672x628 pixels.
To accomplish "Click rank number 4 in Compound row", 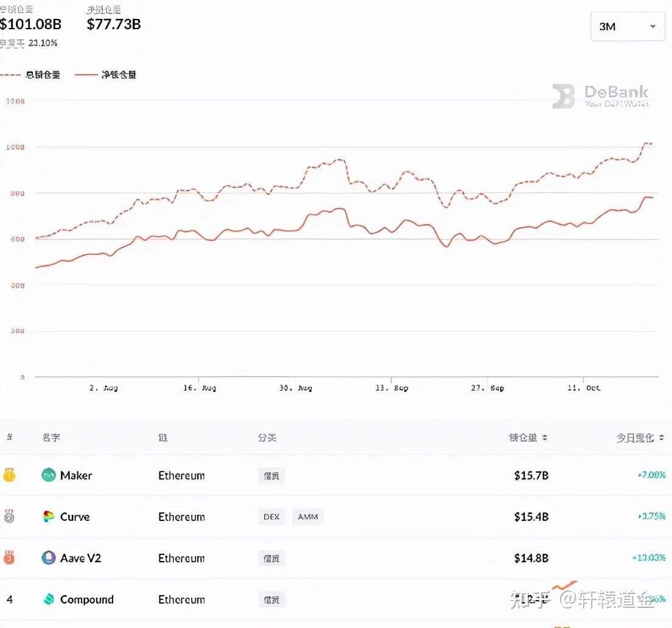I will (9, 599).
